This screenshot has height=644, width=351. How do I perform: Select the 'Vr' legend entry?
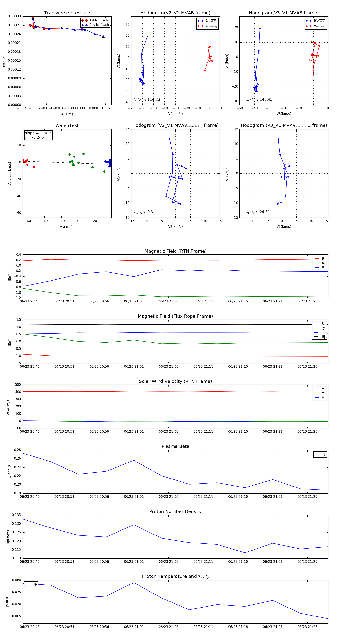320,389
